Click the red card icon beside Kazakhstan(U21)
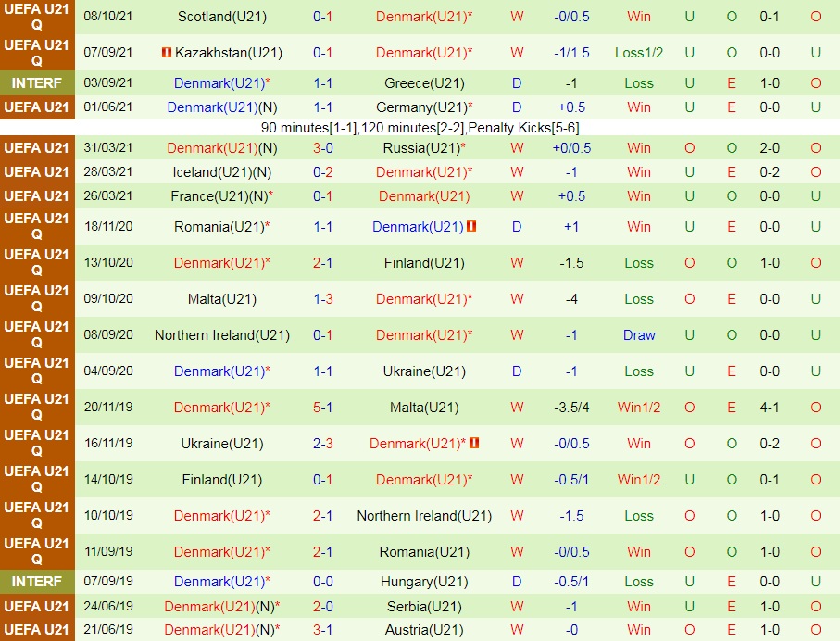This screenshot has height=641, width=840. tap(167, 53)
